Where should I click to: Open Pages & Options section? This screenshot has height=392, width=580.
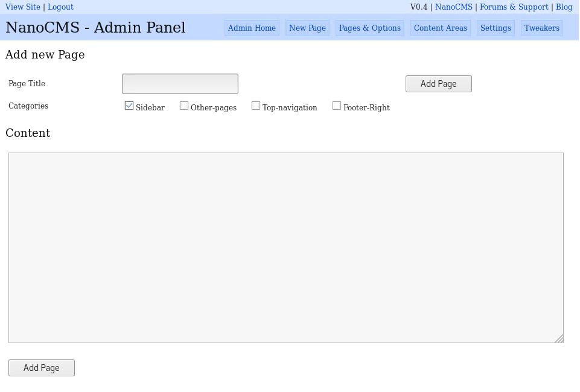(x=369, y=28)
